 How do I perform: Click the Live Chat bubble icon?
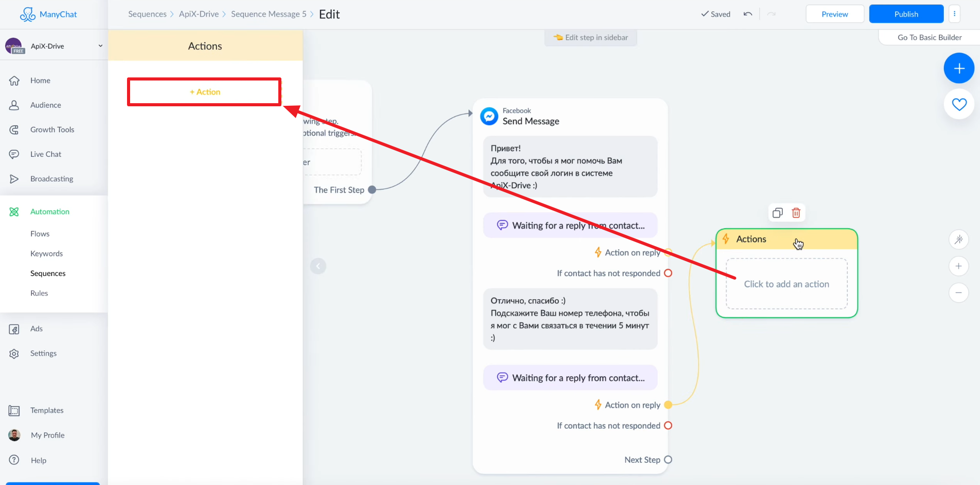(x=14, y=154)
